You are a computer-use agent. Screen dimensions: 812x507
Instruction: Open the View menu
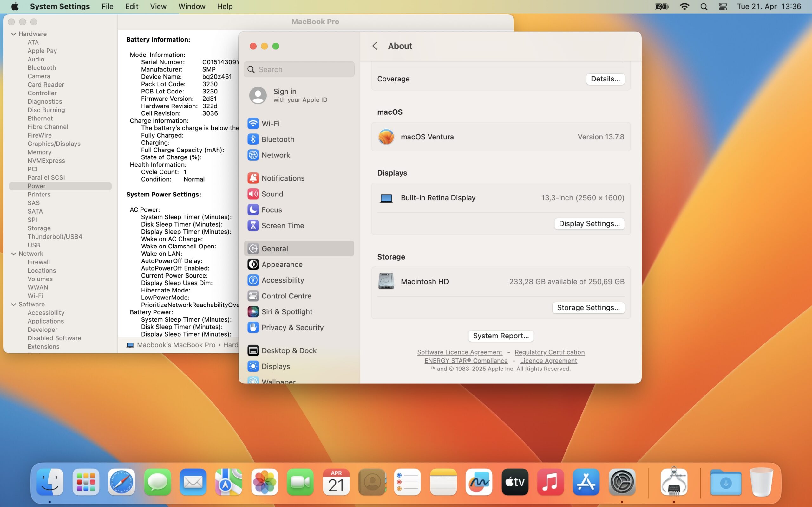click(158, 6)
